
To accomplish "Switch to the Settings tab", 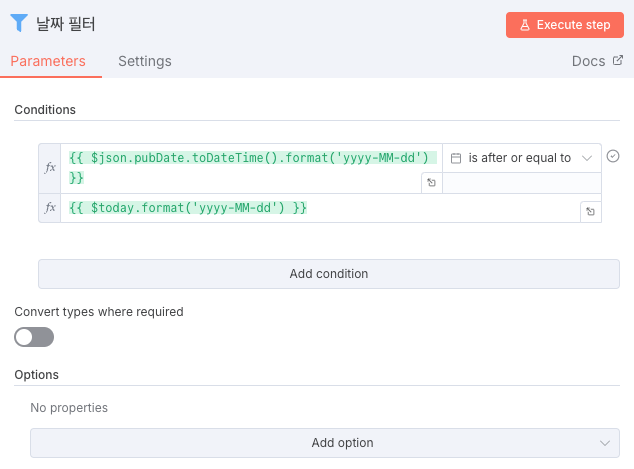I will pos(145,61).
